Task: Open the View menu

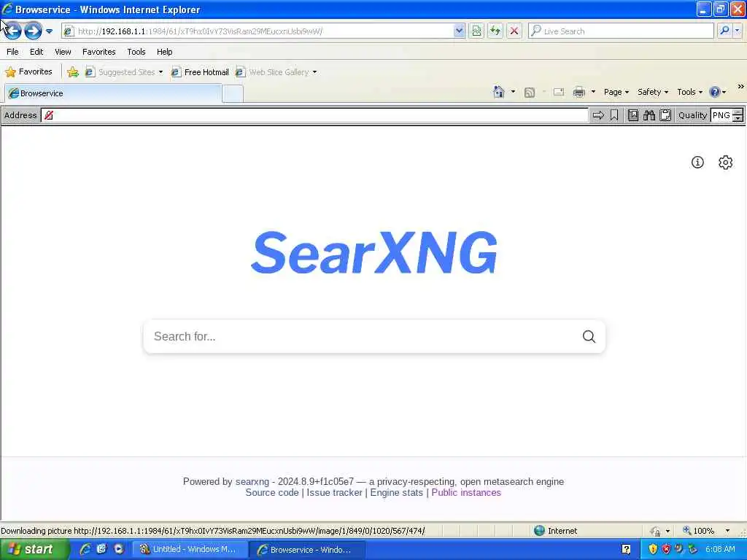Action: [63, 52]
